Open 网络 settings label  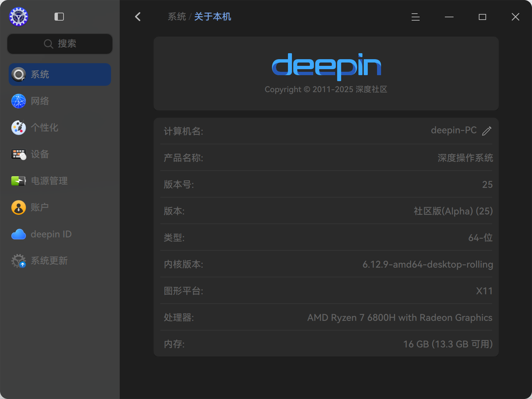40,101
